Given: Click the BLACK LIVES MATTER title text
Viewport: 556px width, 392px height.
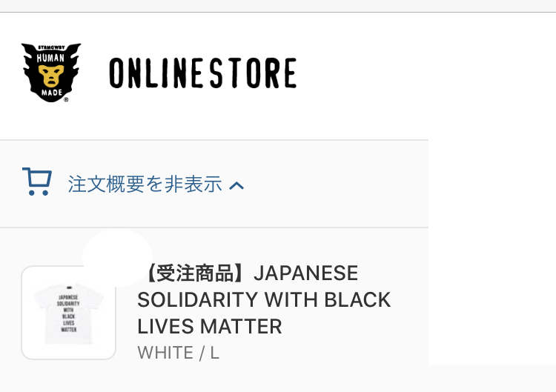Looking at the screenshot, I should 263,313.
